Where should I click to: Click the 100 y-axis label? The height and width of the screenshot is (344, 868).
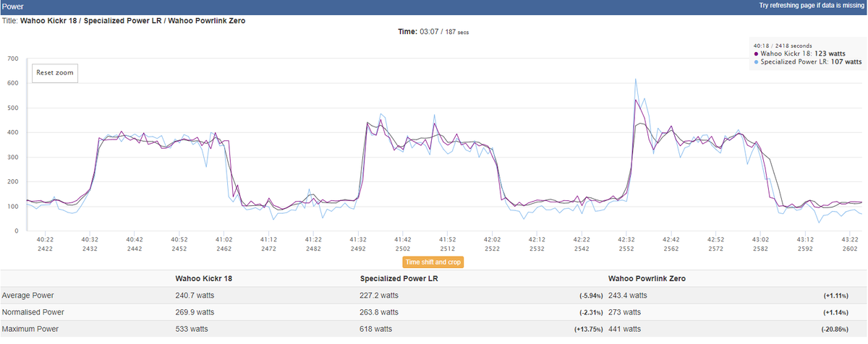[12, 206]
